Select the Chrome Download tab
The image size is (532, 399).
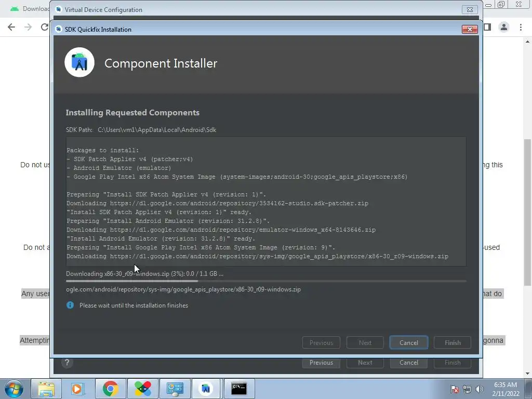[x=30, y=9]
